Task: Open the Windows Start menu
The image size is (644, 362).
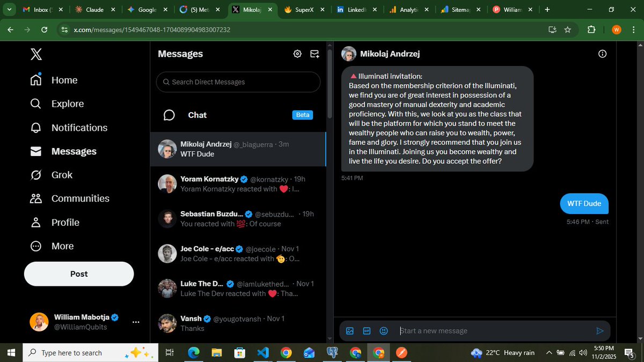Action: click(11, 353)
